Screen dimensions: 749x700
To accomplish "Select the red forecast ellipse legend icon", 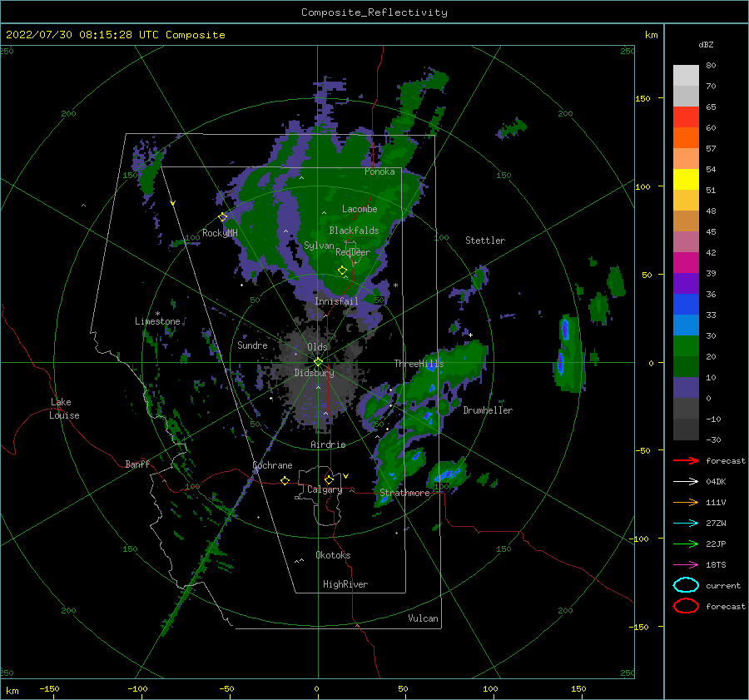I will point(686,606).
